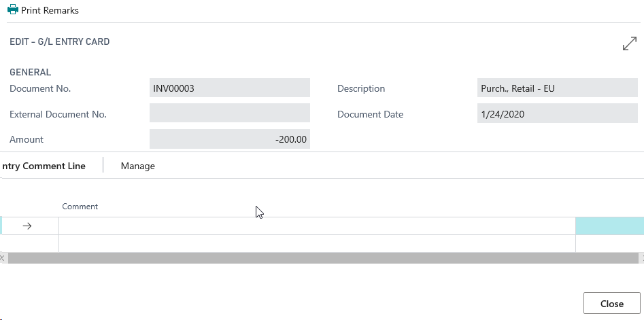
Task: Click the right arrow of the horizontal scrollbar
Action: [x=641, y=258]
